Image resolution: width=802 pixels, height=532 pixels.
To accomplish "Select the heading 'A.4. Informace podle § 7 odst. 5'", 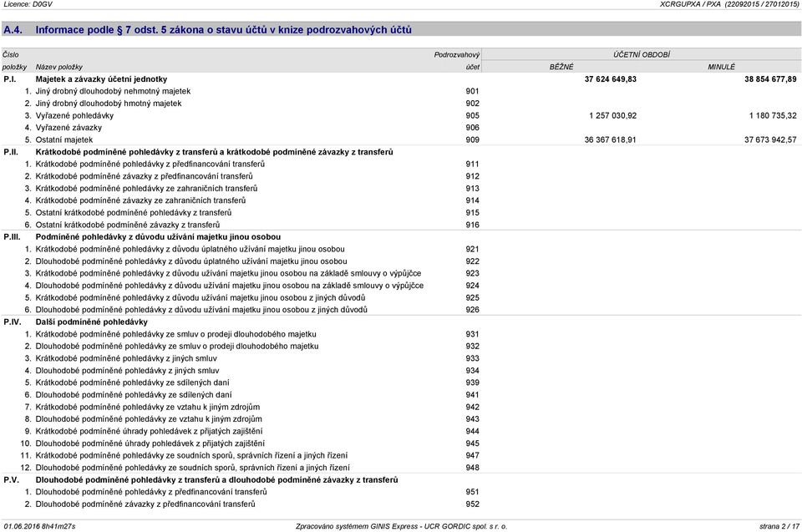I will (x=207, y=30).
